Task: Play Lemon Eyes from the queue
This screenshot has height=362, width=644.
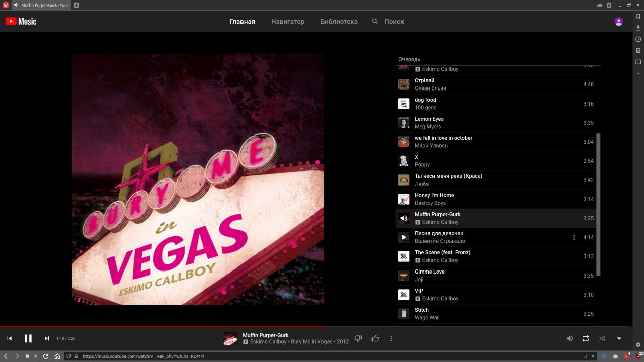Action: 496,123
